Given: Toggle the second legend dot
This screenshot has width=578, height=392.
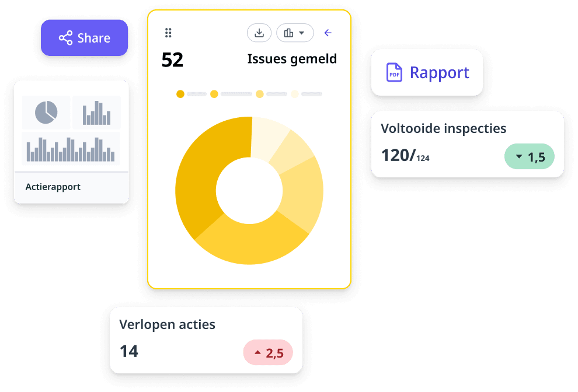Looking at the screenshot, I should (x=214, y=94).
